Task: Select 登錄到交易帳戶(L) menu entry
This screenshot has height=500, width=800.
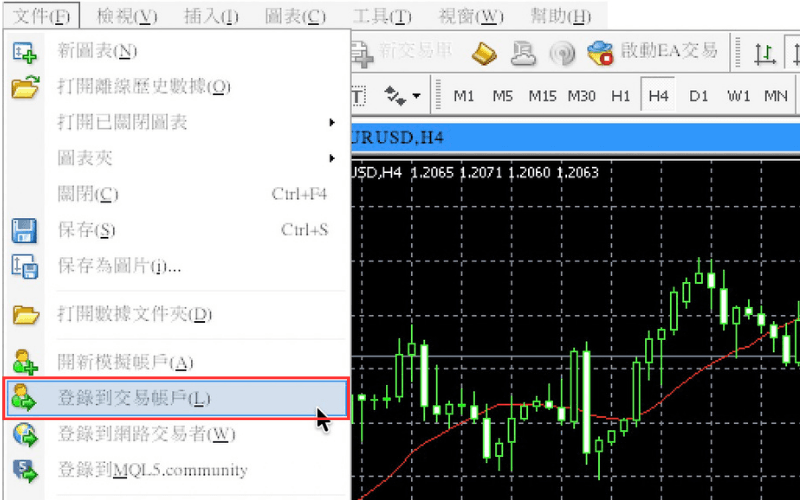Action: click(x=177, y=398)
